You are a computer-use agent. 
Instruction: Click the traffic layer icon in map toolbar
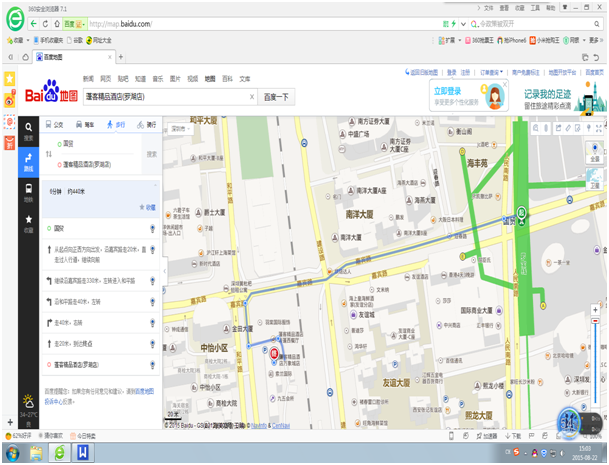pyautogui.click(x=546, y=128)
